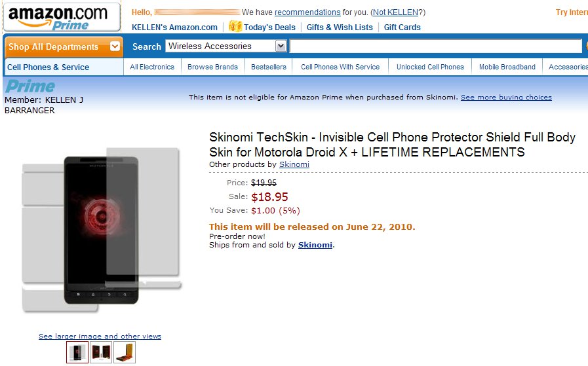Open the Bestsellers nav item
This screenshot has width=588, height=366.
point(269,67)
